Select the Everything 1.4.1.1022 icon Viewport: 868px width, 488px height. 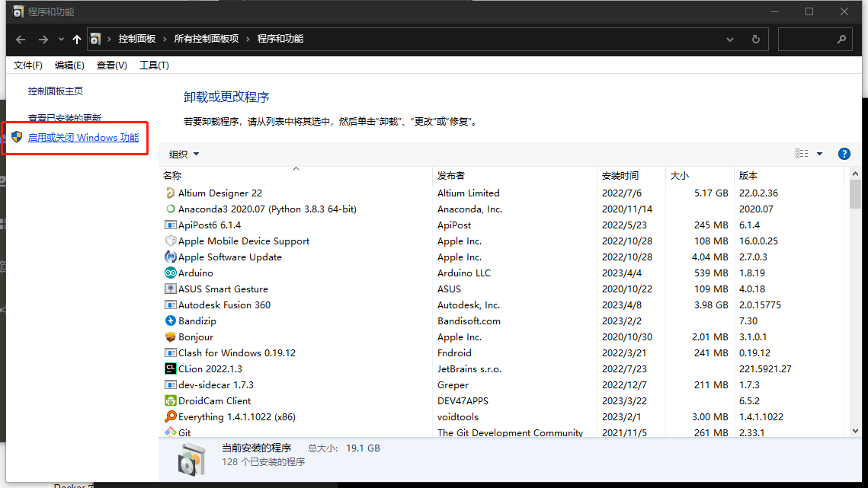tap(171, 416)
